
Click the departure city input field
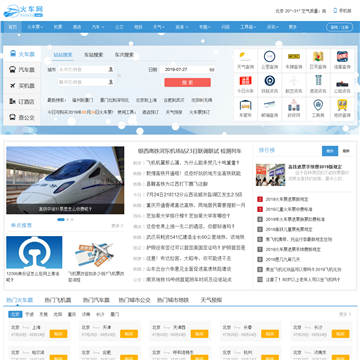[x=86, y=69]
